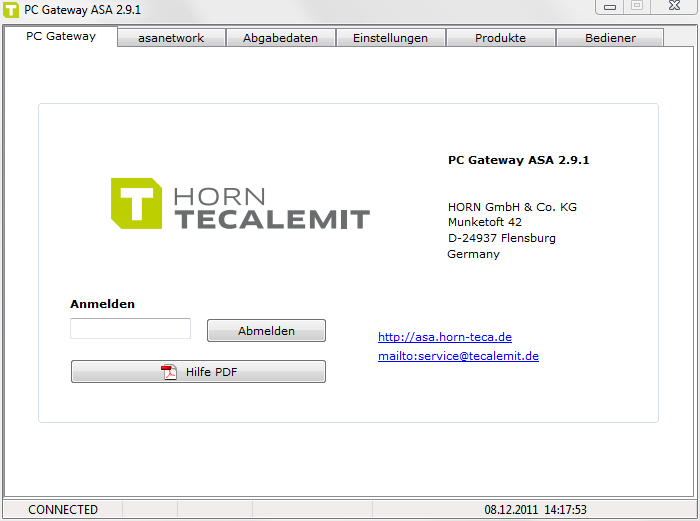This screenshot has height=521, width=700.
Task: Go to the Abgabedaten tab
Action: tap(280, 38)
